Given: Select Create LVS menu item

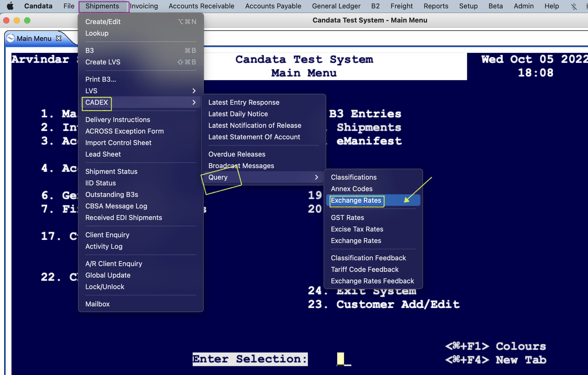Looking at the screenshot, I should [141, 62].
